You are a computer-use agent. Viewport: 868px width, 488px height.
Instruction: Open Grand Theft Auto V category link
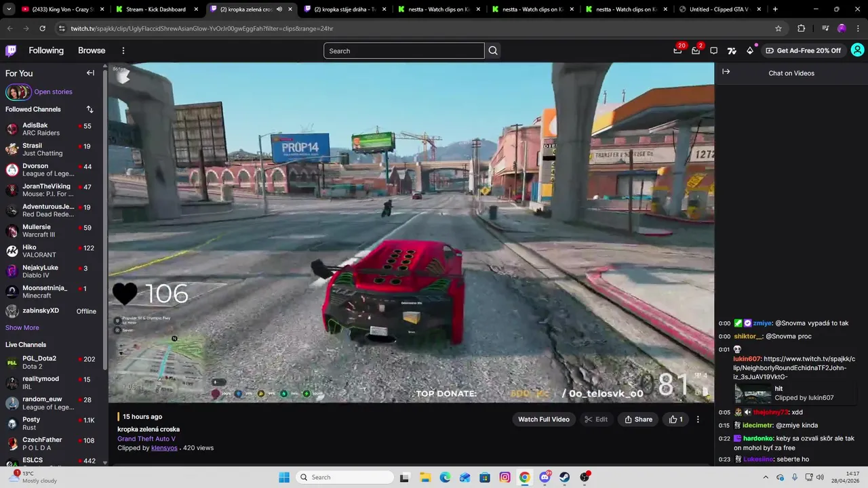[146, 439]
